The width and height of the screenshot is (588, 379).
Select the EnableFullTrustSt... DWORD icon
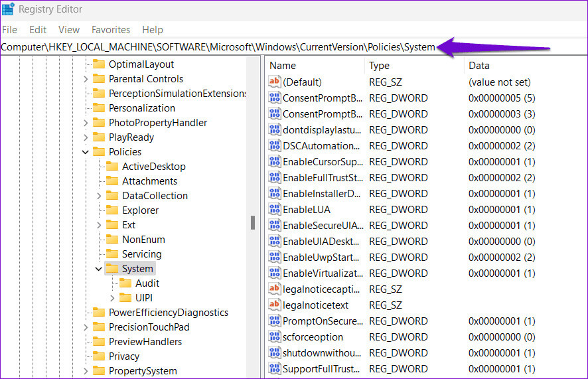click(275, 177)
